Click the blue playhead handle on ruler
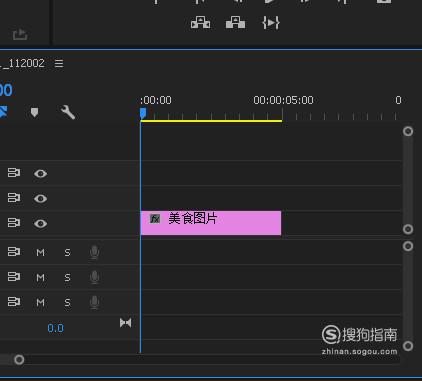 point(143,113)
